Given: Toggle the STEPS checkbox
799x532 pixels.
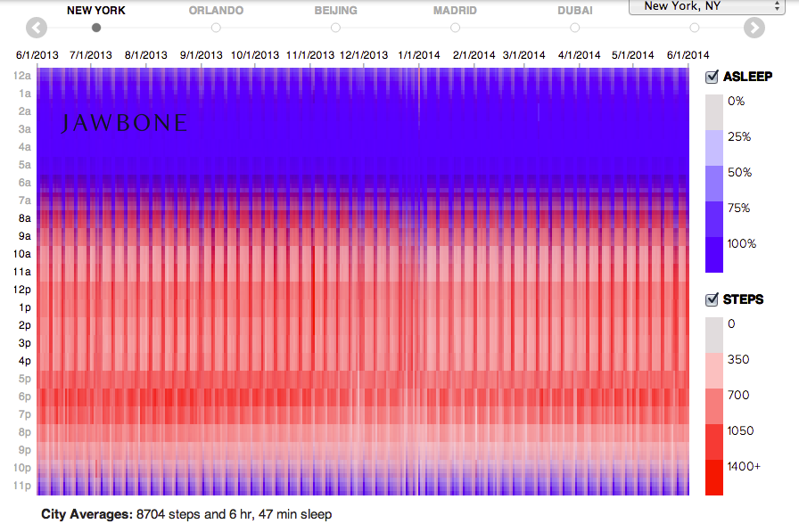Looking at the screenshot, I should [712, 299].
